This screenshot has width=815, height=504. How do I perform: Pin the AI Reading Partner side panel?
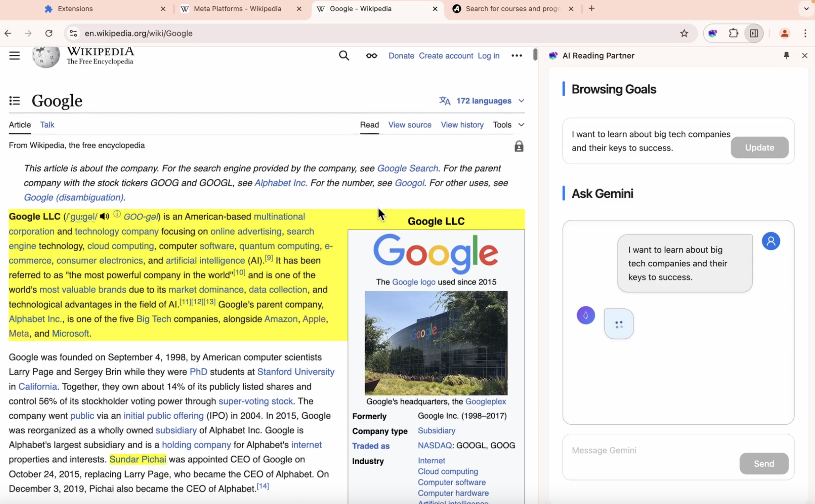tap(786, 55)
